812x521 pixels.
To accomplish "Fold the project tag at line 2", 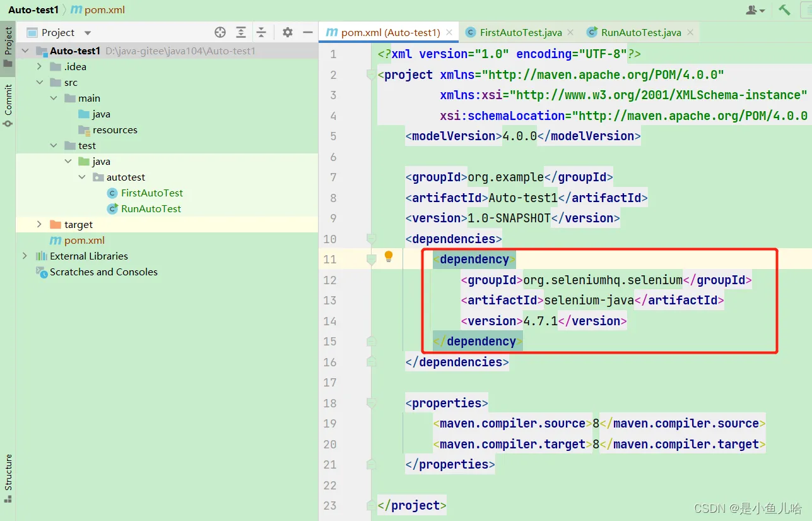I will coord(371,75).
